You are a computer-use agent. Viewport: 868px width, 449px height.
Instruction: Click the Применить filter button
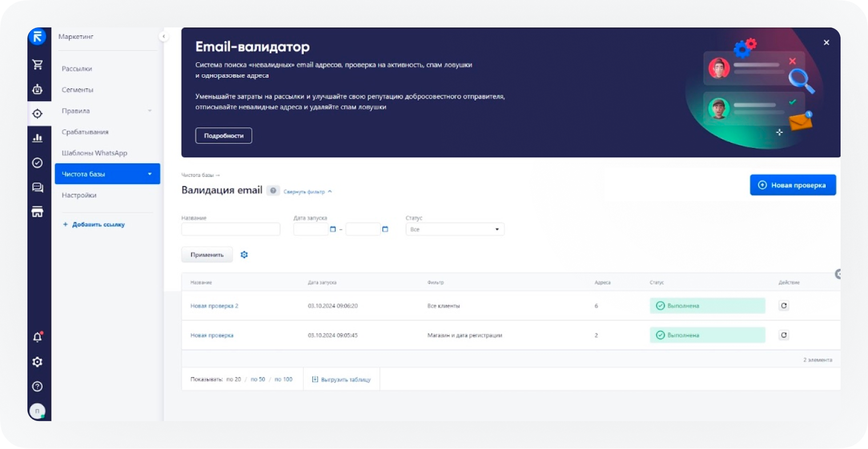(207, 255)
